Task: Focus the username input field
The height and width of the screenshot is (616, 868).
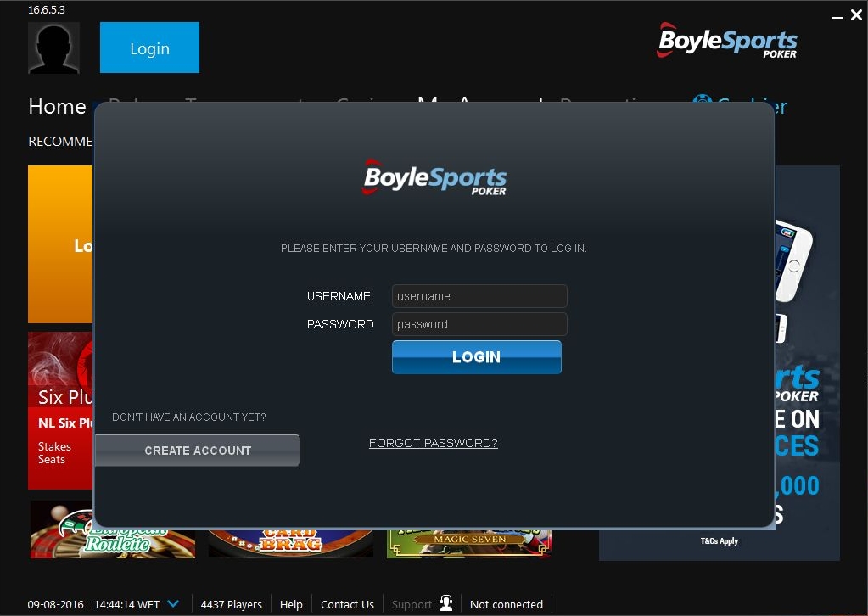Action: click(x=479, y=296)
